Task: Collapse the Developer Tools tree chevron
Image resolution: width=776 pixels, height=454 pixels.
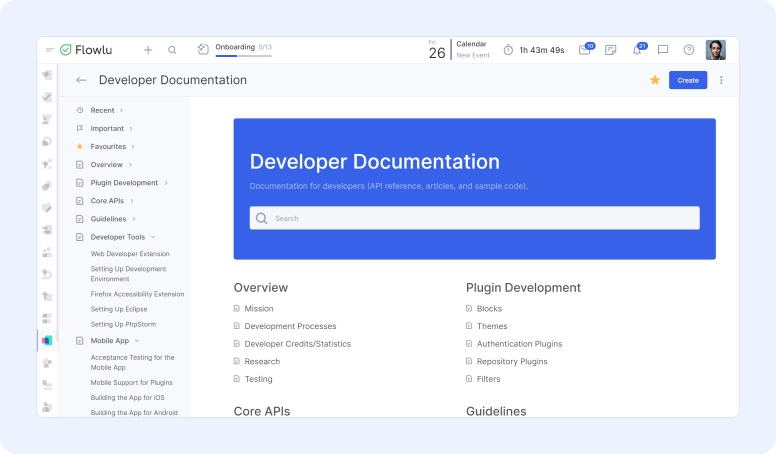Action: click(x=153, y=237)
